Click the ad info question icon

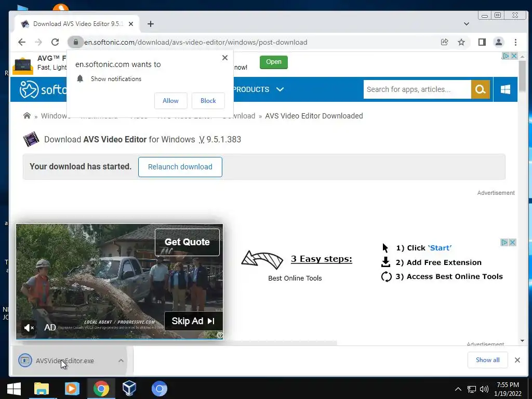(220, 335)
